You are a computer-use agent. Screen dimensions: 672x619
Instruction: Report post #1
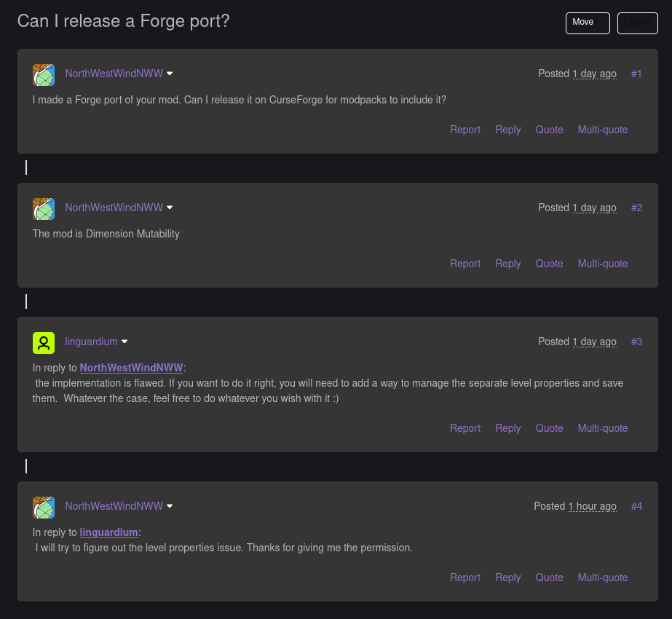[465, 130]
